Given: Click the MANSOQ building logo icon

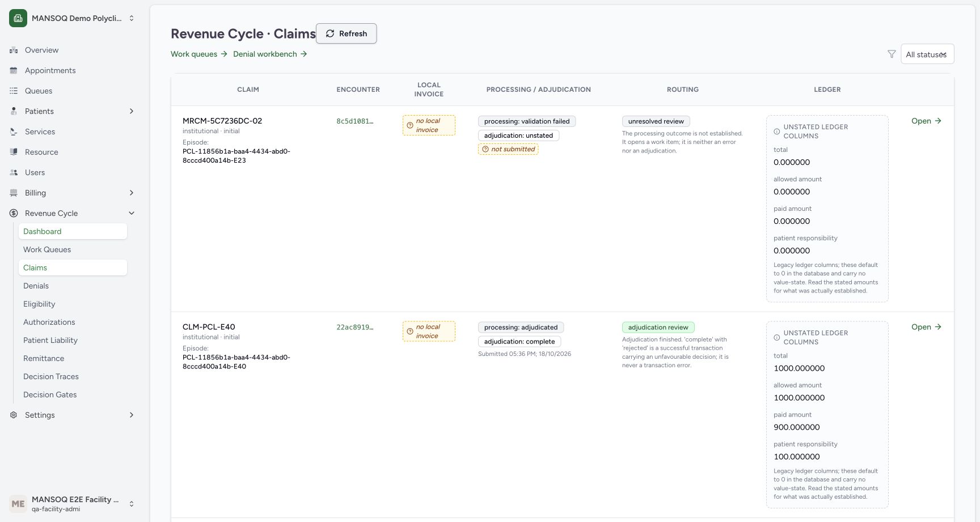Looking at the screenshot, I should (x=18, y=18).
